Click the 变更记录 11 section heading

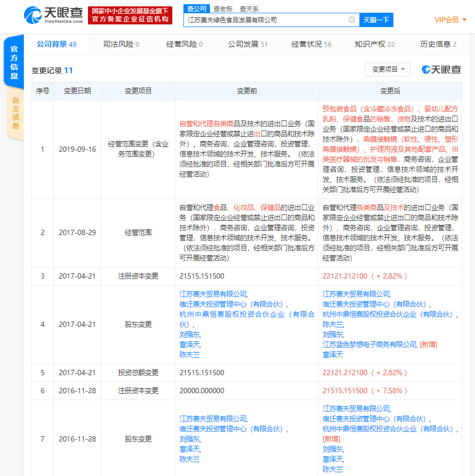pyautogui.click(x=52, y=71)
